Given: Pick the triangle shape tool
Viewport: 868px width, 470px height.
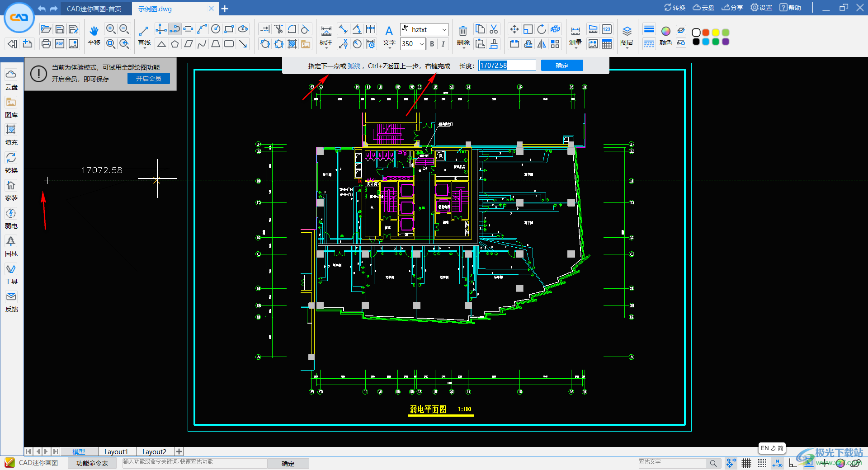Looking at the screenshot, I should click(x=161, y=44).
